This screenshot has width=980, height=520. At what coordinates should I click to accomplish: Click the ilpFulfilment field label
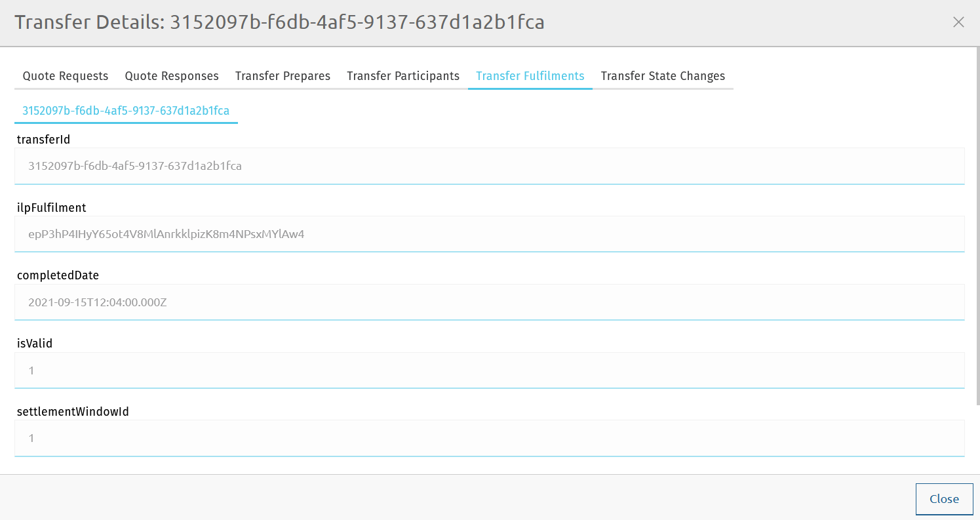(x=51, y=208)
